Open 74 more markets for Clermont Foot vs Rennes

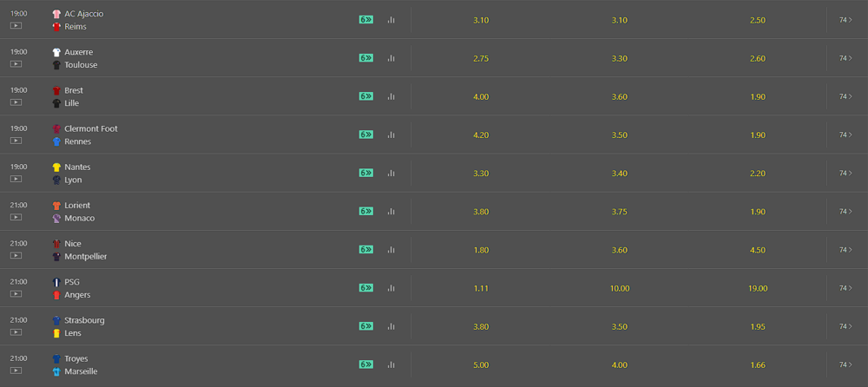[x=845, y=134]
